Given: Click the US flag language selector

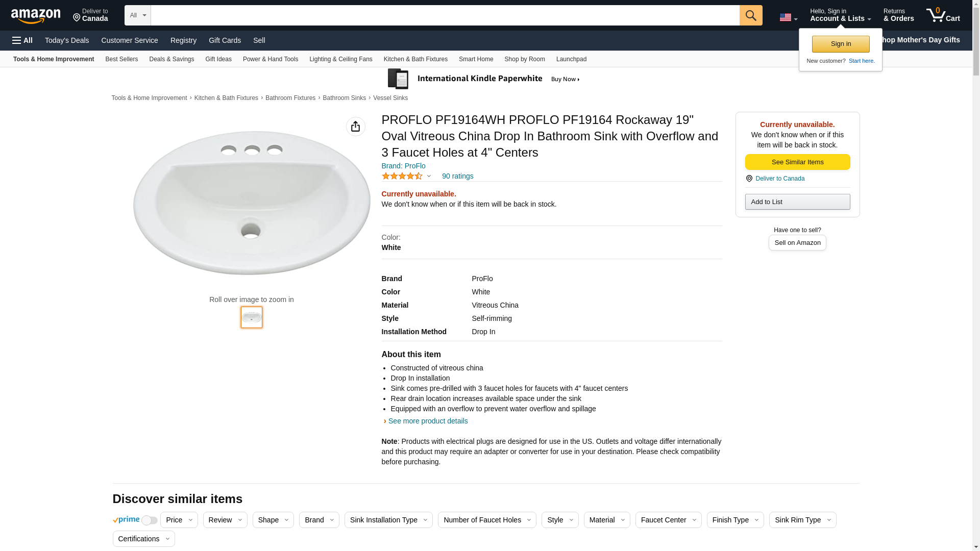Looking at the screenshot, I should tap(788, 17).
